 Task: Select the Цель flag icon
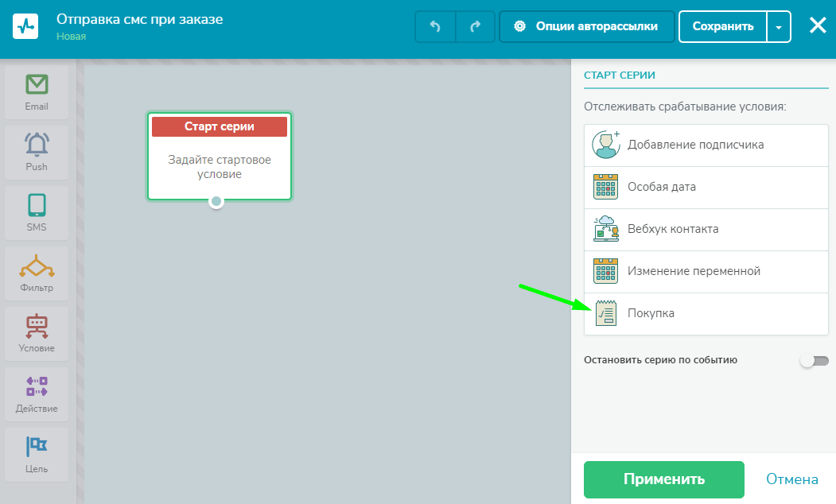[37, 447]
